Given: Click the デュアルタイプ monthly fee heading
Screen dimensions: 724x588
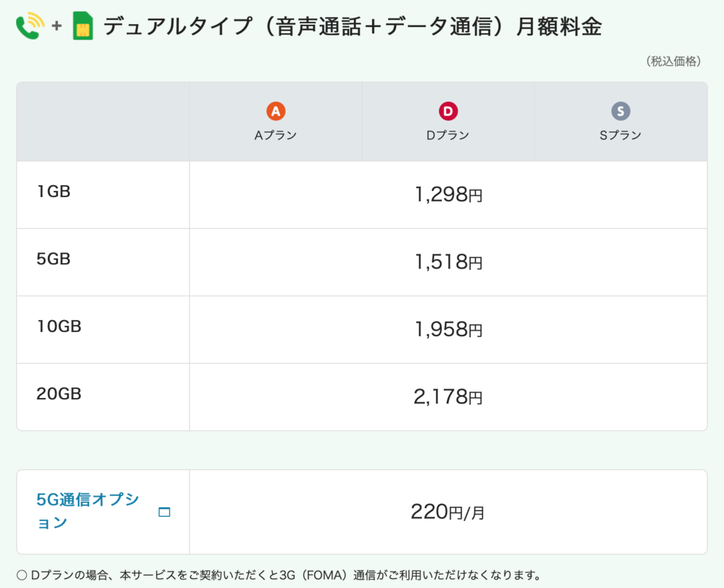Looking at the screenshot, I should pyautogui.click(x=353, y=26).
